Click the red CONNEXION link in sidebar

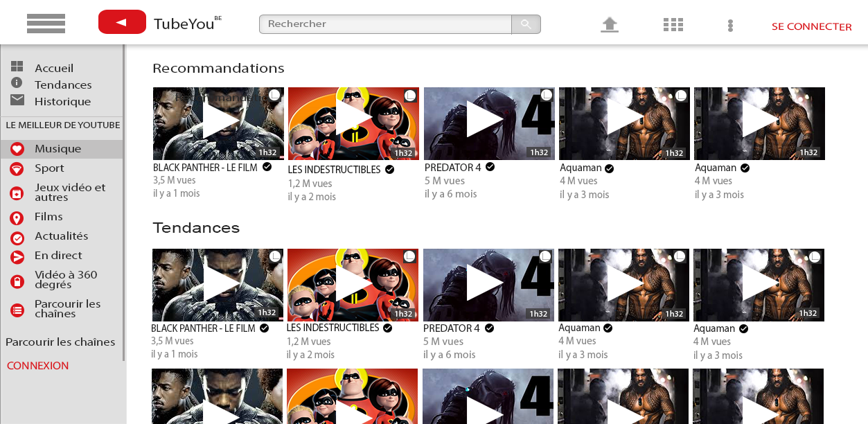[37, 365]
